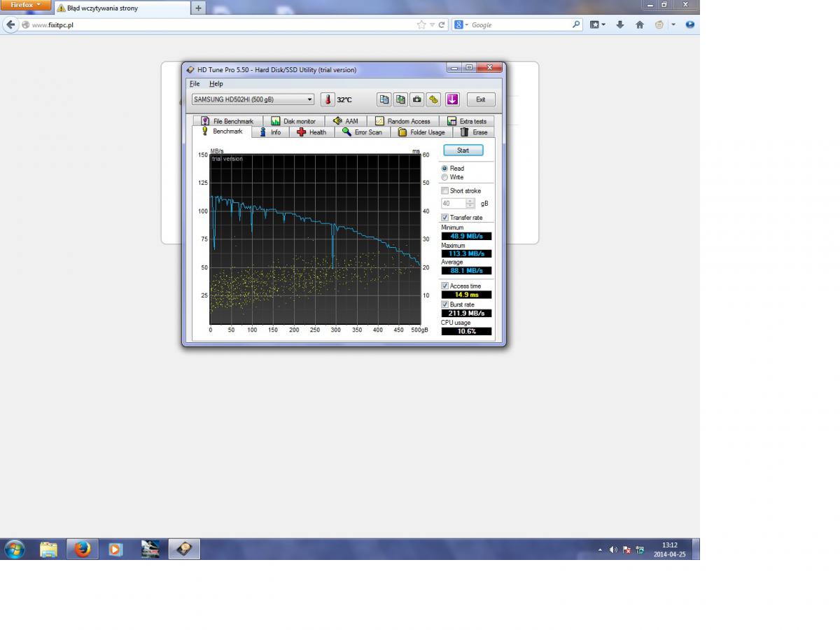
Task: Go to Firefox home page
Action: tap(639, 24)
